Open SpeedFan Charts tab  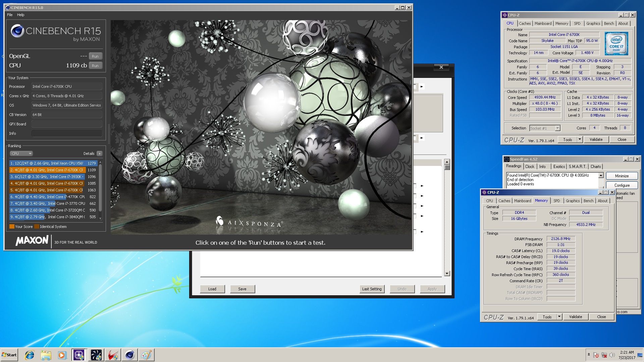click(596, 167)
